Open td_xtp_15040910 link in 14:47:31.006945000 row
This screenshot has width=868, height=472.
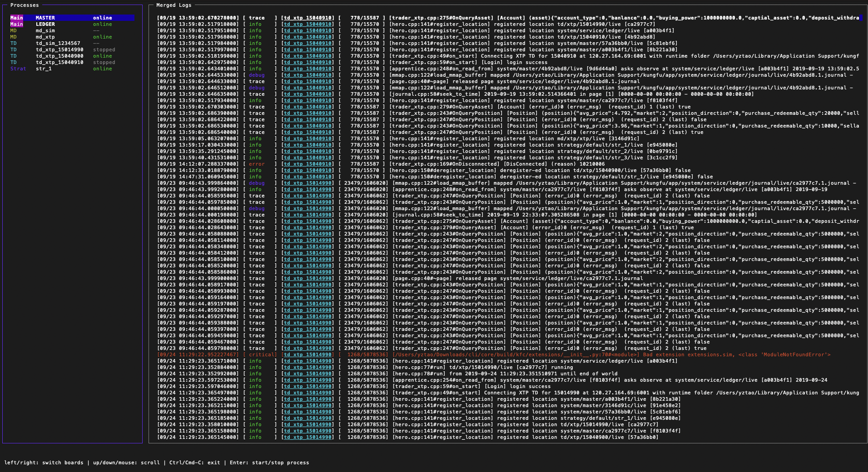308,177
